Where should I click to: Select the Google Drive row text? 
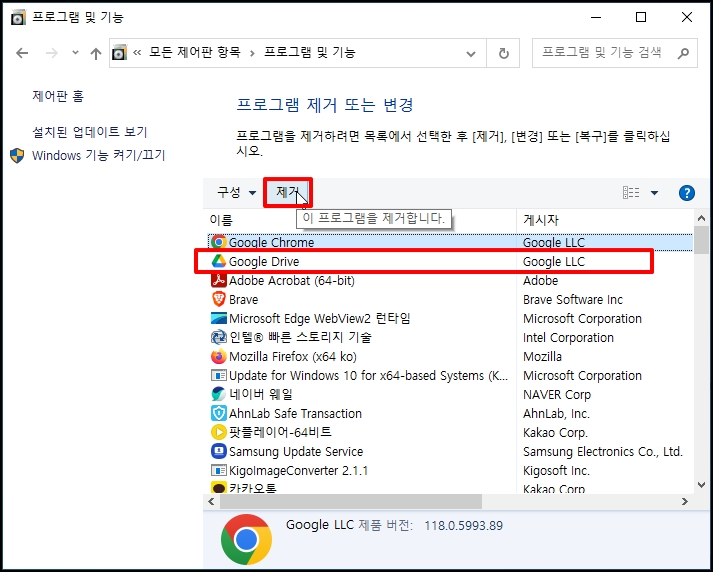264,261
